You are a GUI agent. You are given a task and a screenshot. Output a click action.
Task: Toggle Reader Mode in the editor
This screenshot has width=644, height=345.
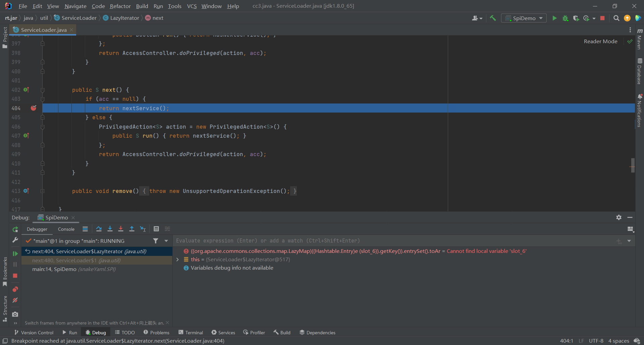[x=600, y=41]
